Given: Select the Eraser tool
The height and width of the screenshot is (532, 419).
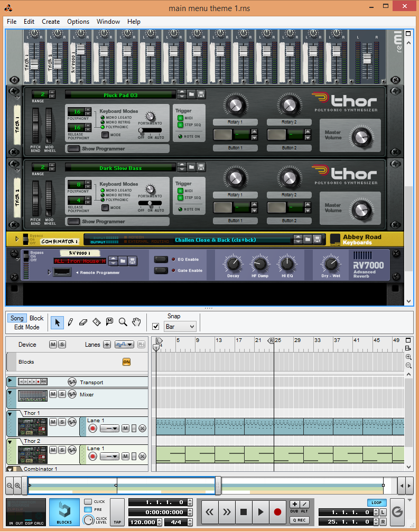Looking at the screenshot, I should [x=83, y=322].
